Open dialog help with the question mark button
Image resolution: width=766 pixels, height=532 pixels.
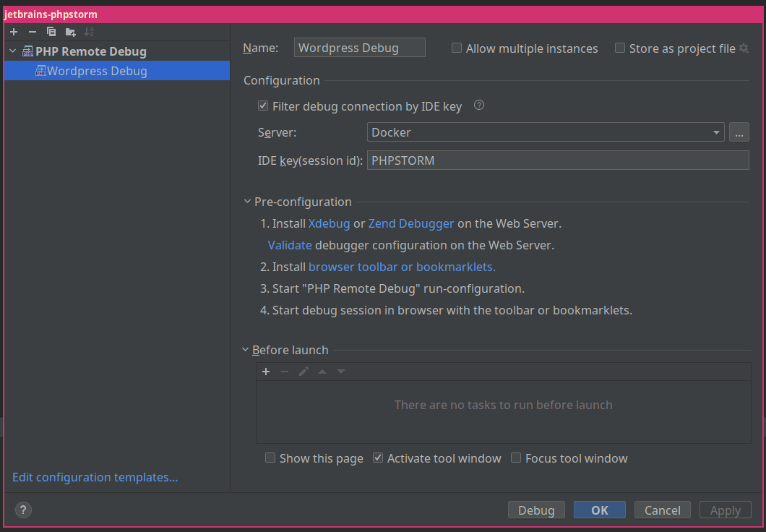(23, 510)
